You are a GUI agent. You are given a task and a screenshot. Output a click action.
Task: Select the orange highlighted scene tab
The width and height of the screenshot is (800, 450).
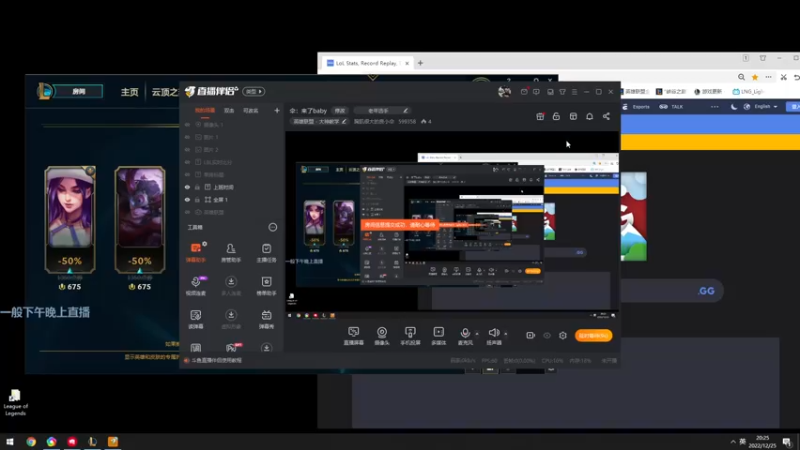tap(205, 110)
